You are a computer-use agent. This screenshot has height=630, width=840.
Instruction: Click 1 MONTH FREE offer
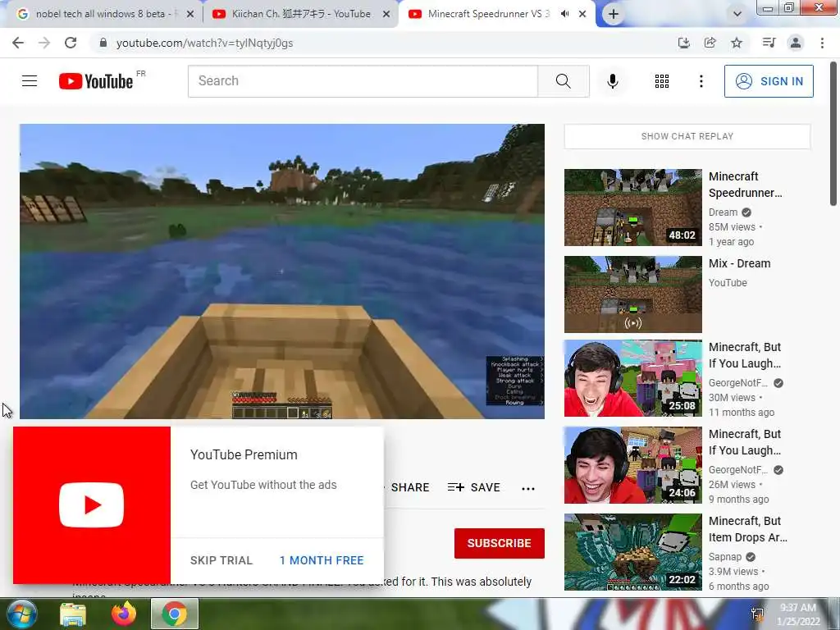click(x=322, y=560)
